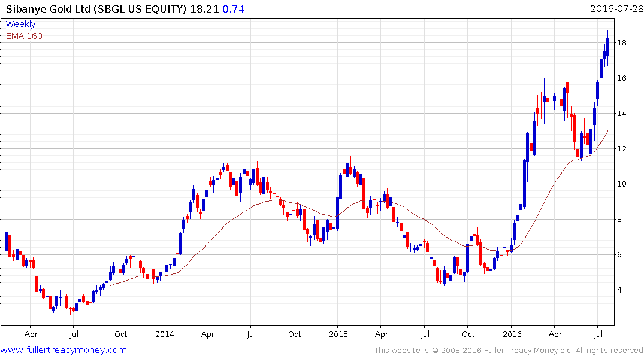Click the 'Oct' label right before 2014
The height and width of the screenshot is (359, 644).
(121, 334)
